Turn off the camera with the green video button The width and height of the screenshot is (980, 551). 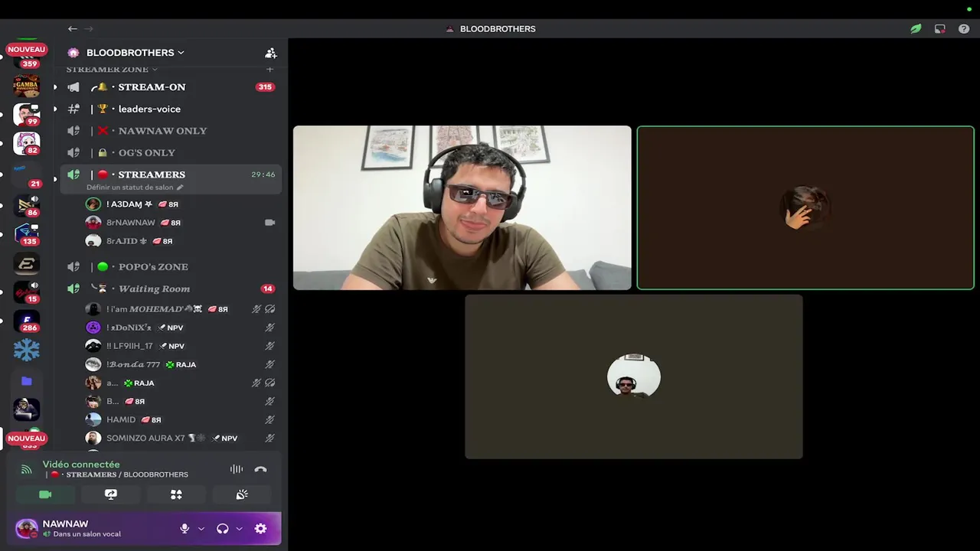pos(45,494)
